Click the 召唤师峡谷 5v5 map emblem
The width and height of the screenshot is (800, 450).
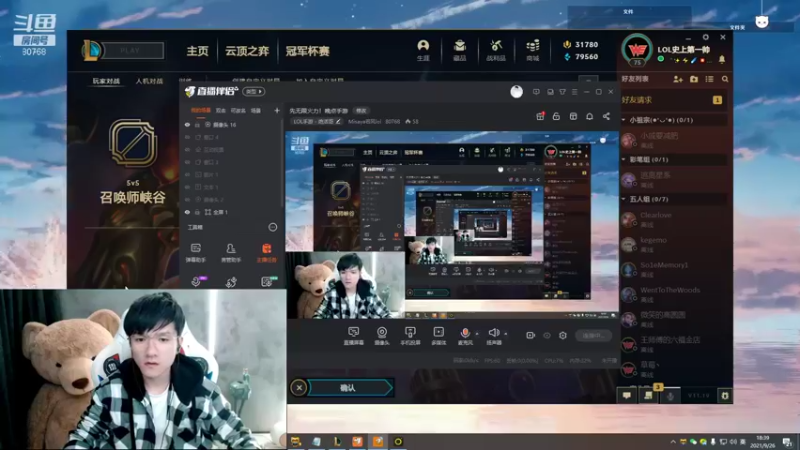coord(133,143)
